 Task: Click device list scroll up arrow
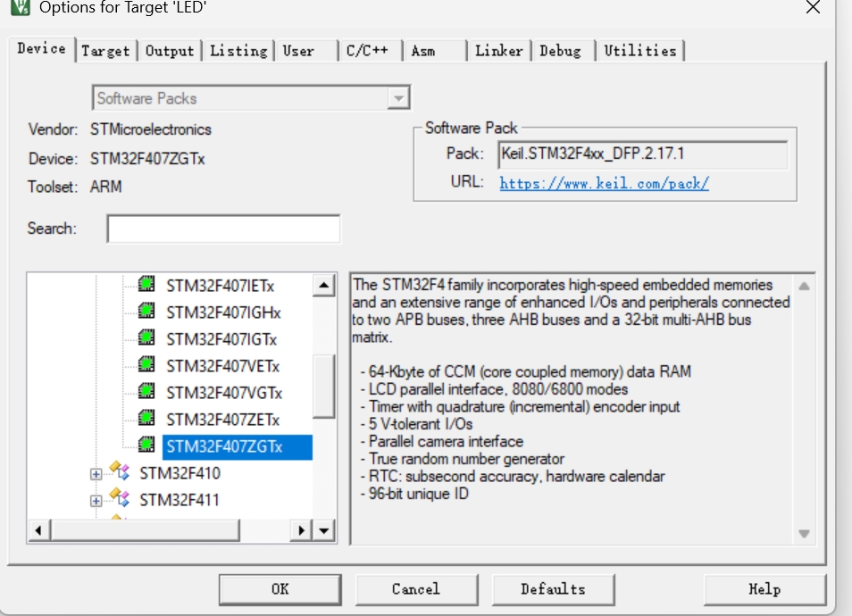click(324, 285)
